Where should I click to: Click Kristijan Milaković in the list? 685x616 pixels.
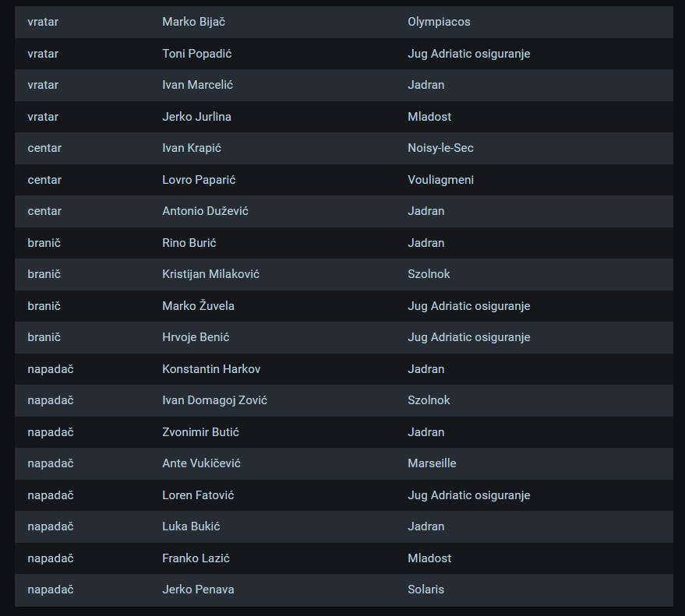pyautogui.click(x=210, y=274)
